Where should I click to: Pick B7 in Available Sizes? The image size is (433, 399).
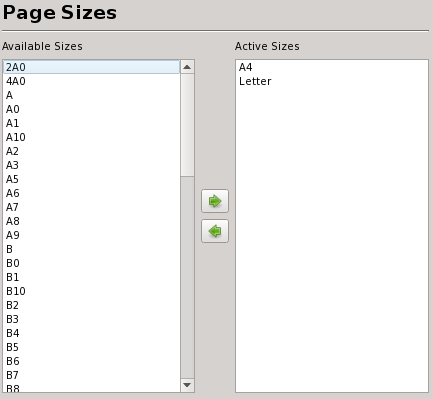tap(91, 375)
